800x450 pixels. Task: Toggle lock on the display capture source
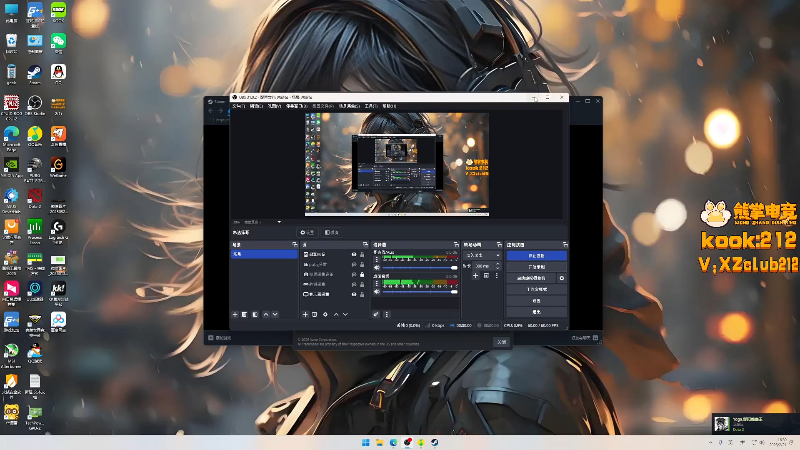pos(362,294)
